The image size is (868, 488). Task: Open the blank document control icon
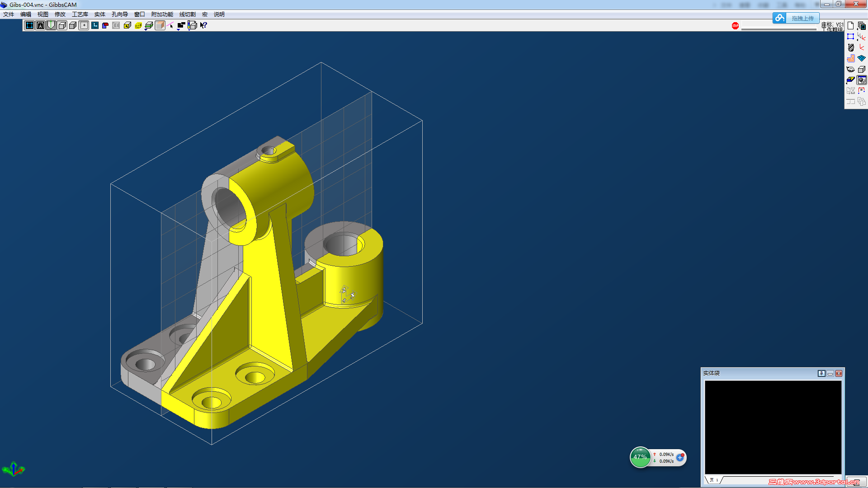pyautogui.click(x=850, y=26)
